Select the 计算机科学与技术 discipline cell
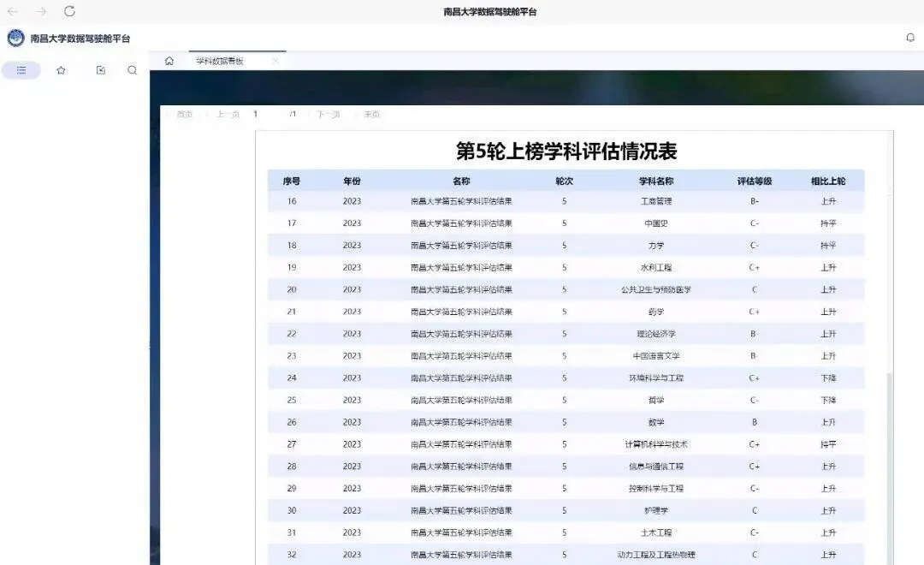 pos(656,444)
